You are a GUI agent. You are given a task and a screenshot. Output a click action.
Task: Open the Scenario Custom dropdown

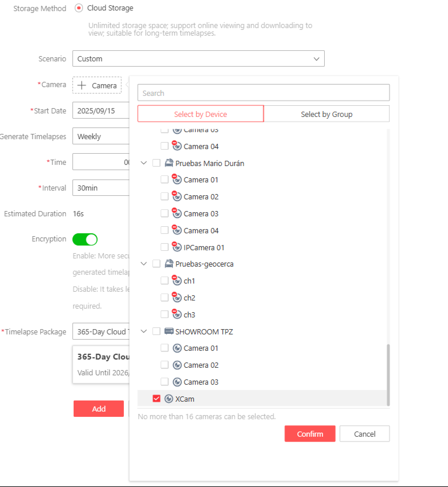click(199, 58)
